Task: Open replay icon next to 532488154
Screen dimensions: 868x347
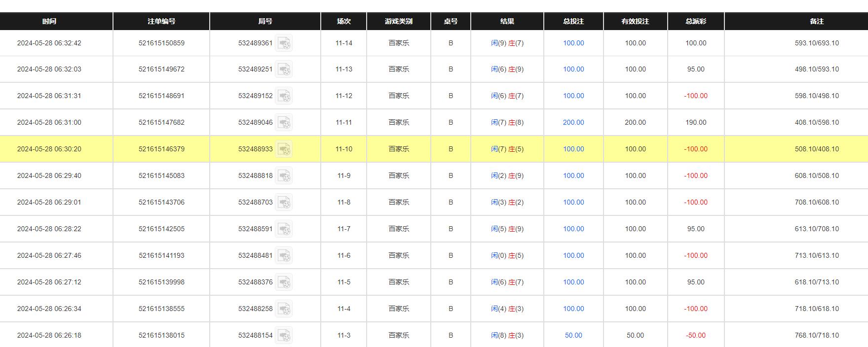Action: coord(284,336)
